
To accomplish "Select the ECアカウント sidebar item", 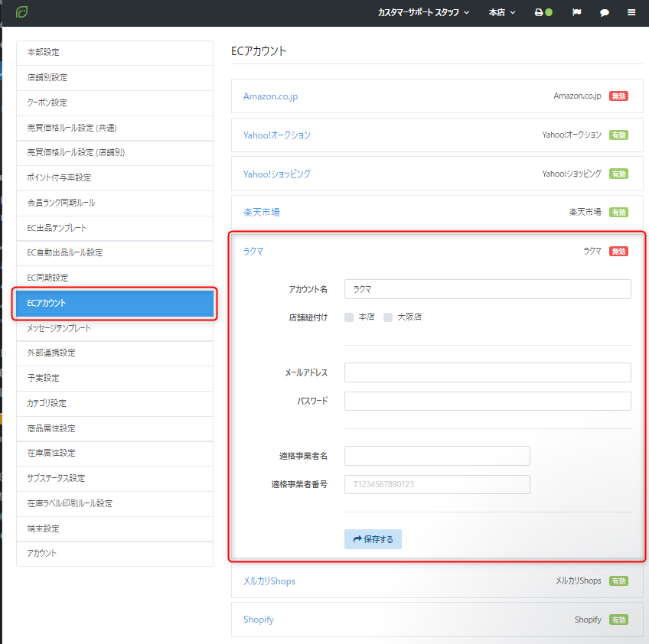I will [115, 303].
